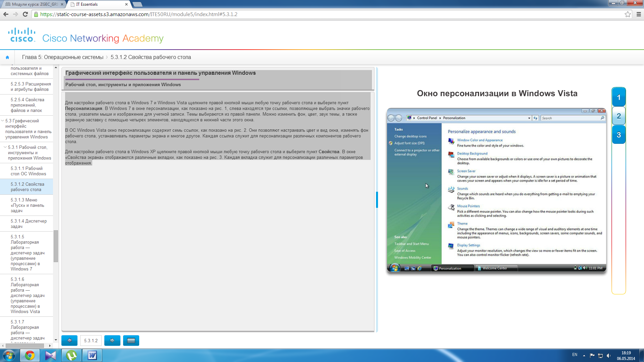The width and height of the screenshot is (644, 362).
Task: Click the clock showing 18:19
Action: [x=626, y=353]
